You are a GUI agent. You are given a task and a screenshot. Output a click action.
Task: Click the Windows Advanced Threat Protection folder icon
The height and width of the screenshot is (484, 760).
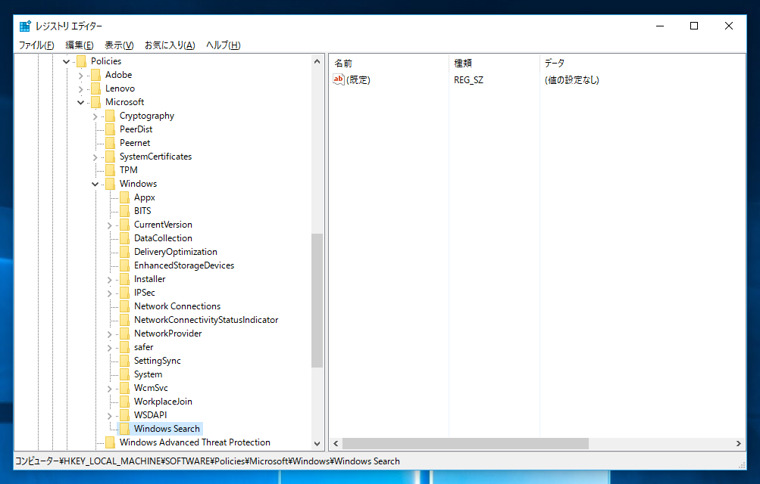[x=111, y=442]
